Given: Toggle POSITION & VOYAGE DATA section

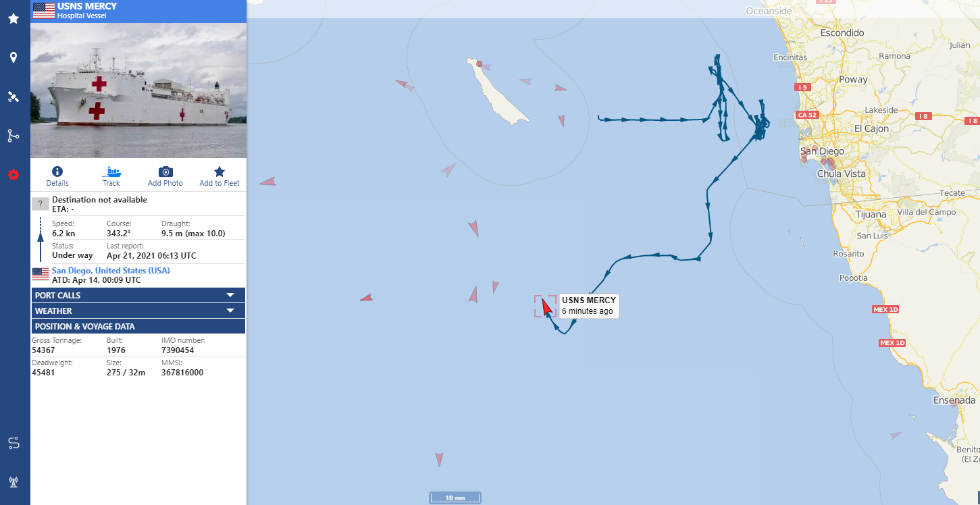Looking at the screenshot, I should tap(138, 326).
